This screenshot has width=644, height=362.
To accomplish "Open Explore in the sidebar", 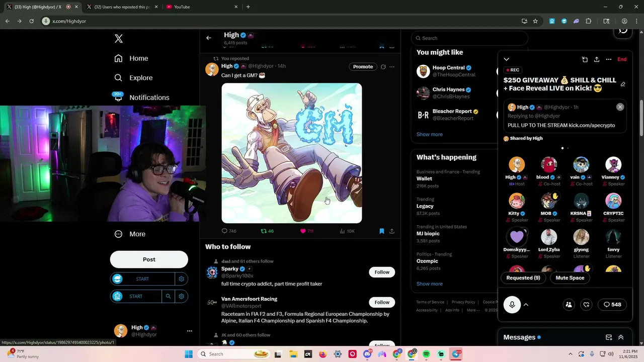I will tap(133, 78).
